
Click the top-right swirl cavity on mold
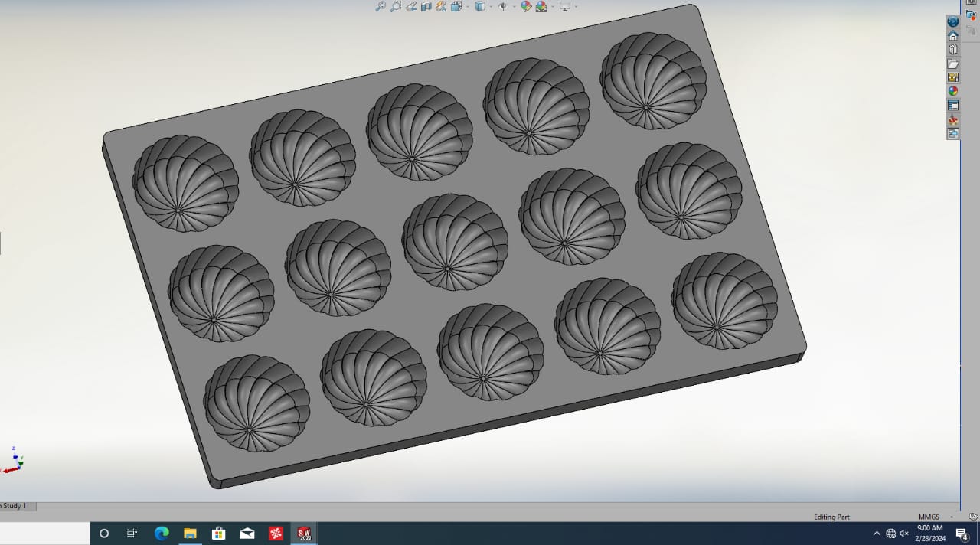(653, 70)
